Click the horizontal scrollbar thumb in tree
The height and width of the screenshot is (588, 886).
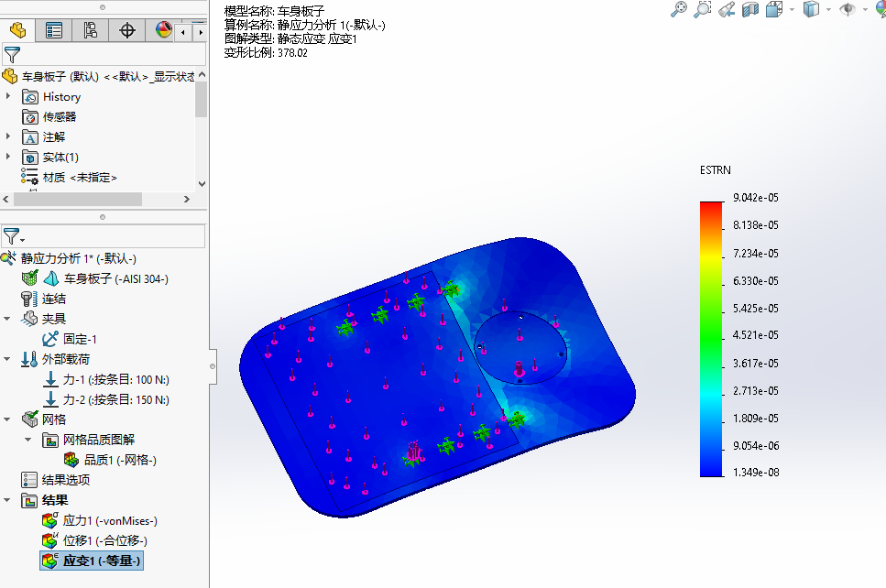[x=77, y=200]
